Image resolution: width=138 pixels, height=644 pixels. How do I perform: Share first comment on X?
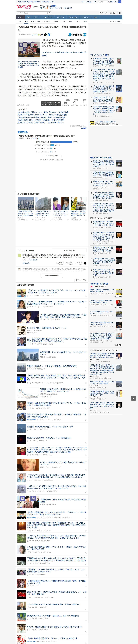[x=85, y=263]
